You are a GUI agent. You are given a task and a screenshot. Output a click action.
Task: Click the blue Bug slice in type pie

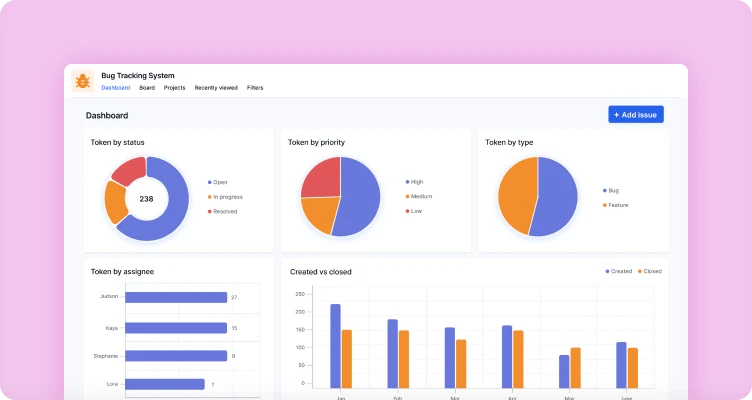tap(556, 198)
